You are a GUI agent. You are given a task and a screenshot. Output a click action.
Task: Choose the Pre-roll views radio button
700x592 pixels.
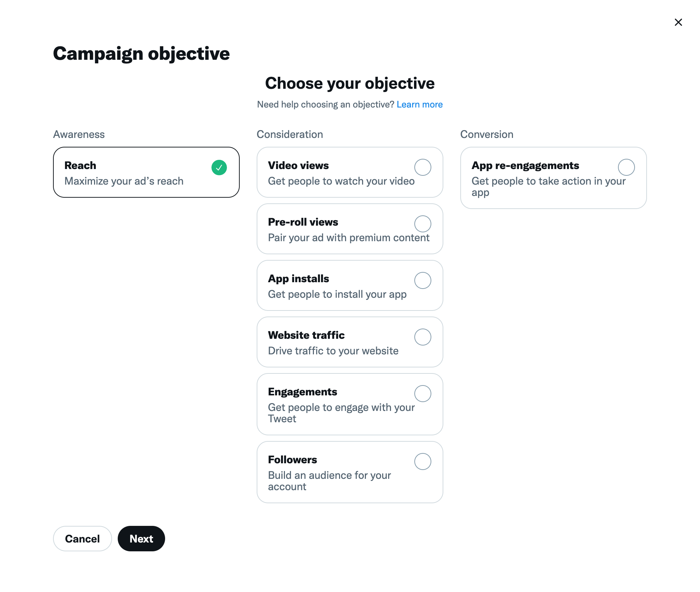[x=422, y=224]
